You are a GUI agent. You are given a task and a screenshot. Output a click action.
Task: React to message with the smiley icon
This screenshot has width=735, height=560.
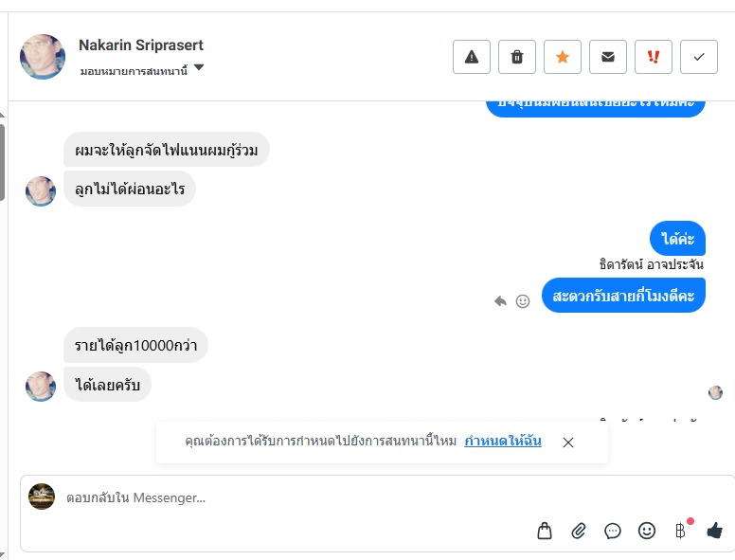(x=523, y=301)
